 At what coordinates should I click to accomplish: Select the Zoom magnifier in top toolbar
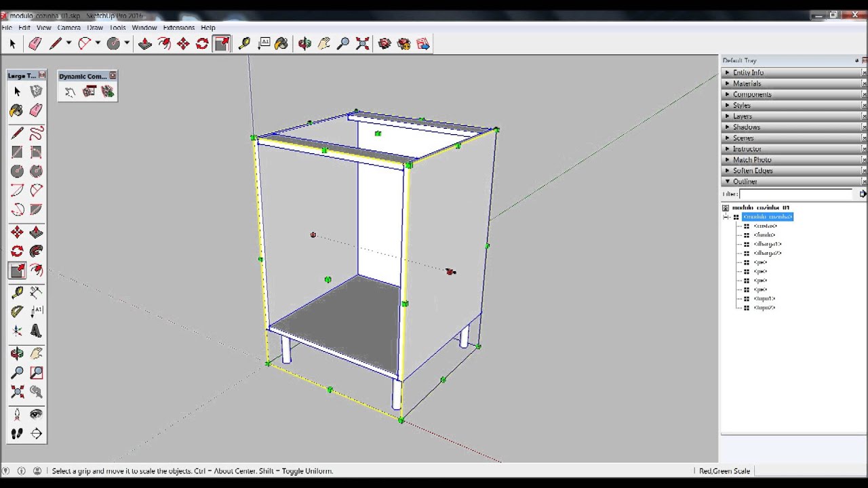click(x=343, y=43)
